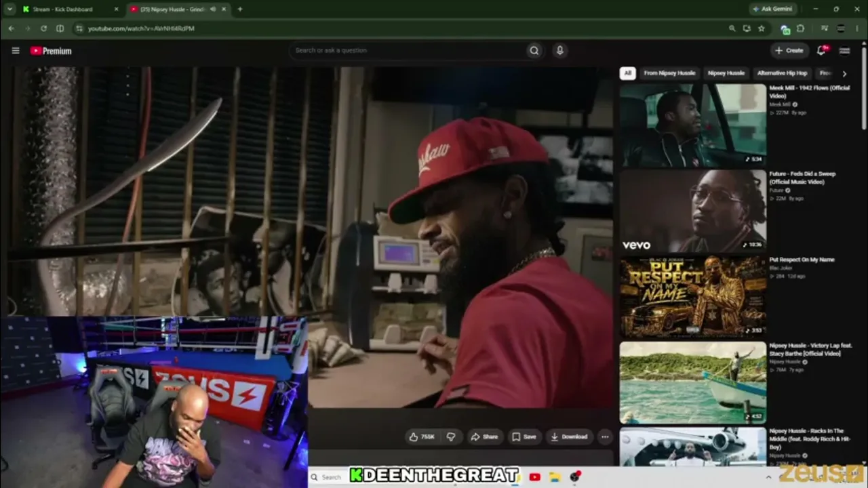
Task: Select the Nipsey Hussle YouTube tab
Action: pos(178,9)
